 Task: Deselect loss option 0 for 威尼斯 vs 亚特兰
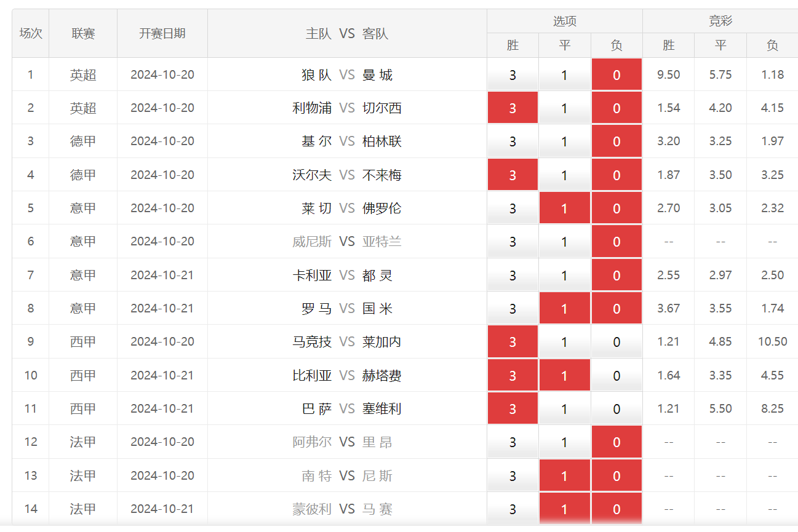[616, 242]
